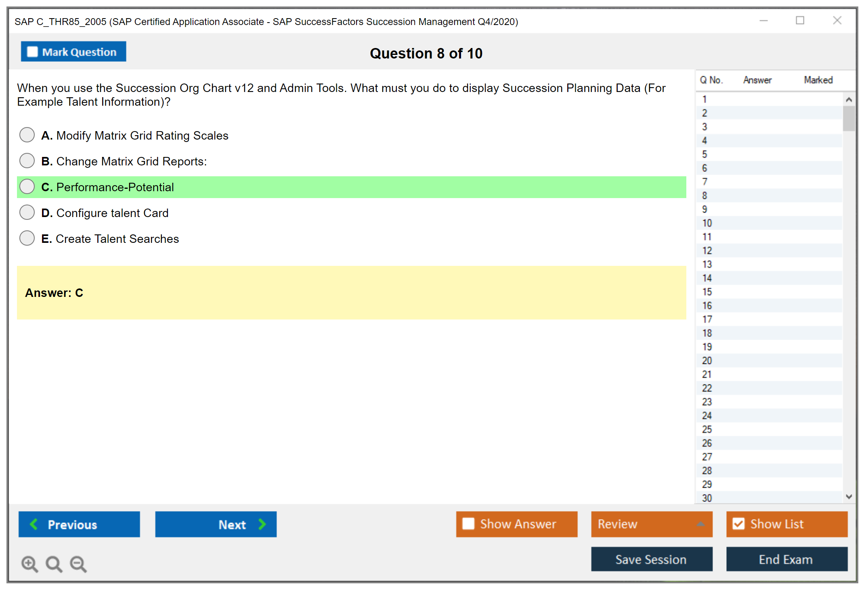The image size is (868, 593).
Task: Click the zoom out magnifier icon
Action: pyautogui.click(x=78, y=564)
